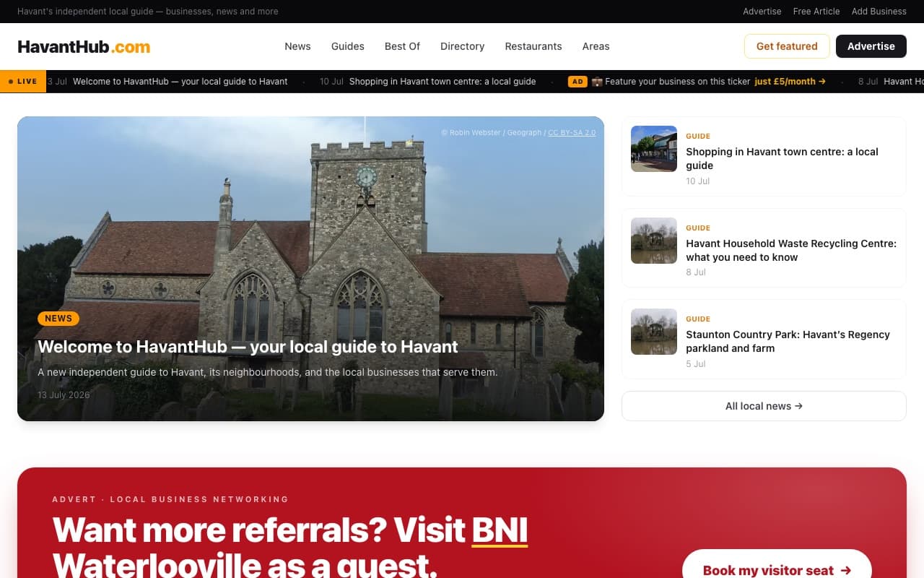Screen dimensions: 924x578
Task: Click the hero date '13 July 2026'
Action: coord(64,395)
